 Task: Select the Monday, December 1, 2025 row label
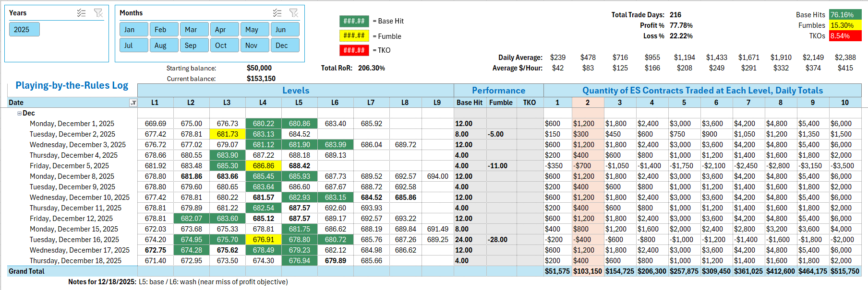point(72,124)
